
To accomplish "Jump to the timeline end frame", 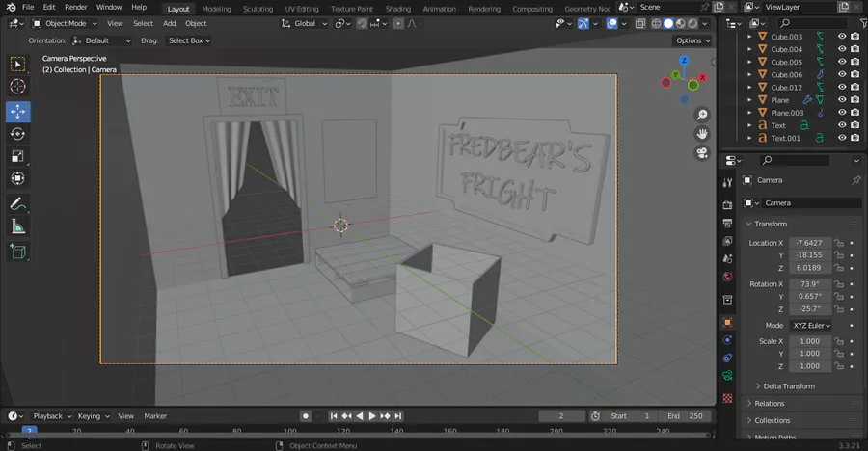I will tap(398, 416).
